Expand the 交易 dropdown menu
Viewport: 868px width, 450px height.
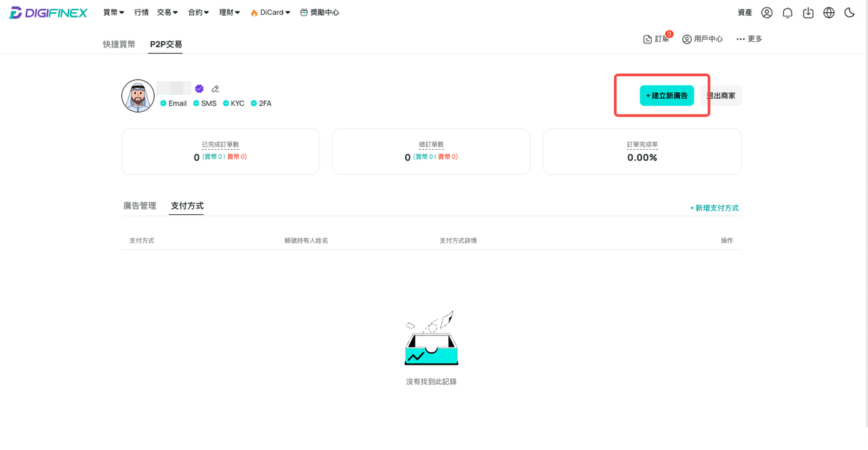pos(167,13)
